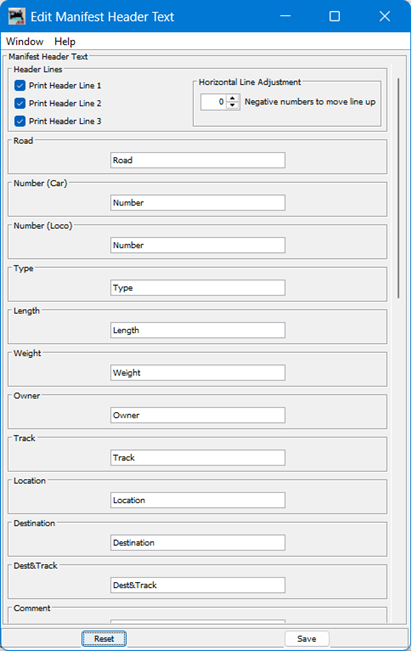The width and height of the screenshot is (412, 651).
Task: Disable Print Header Line 3
Action: (x=20, y=121)
